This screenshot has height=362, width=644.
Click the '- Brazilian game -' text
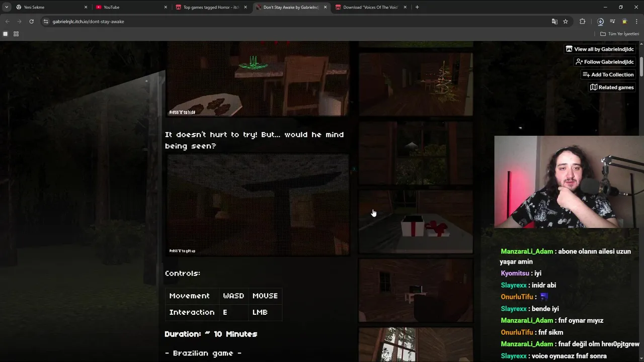click(x=203, y=353)
